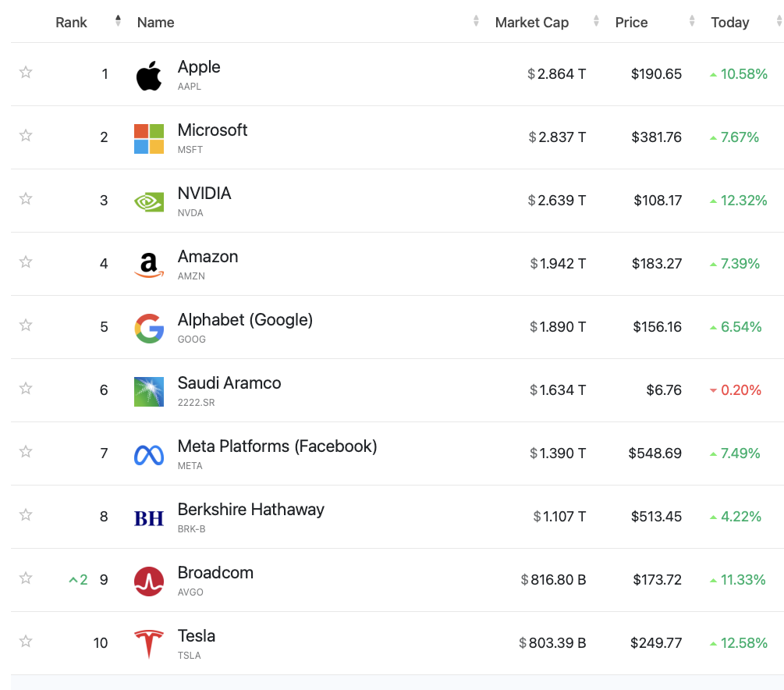784x690 pixels.
Task: Click the Berkshire Hathaway BH logo
Action: point(149,517)
